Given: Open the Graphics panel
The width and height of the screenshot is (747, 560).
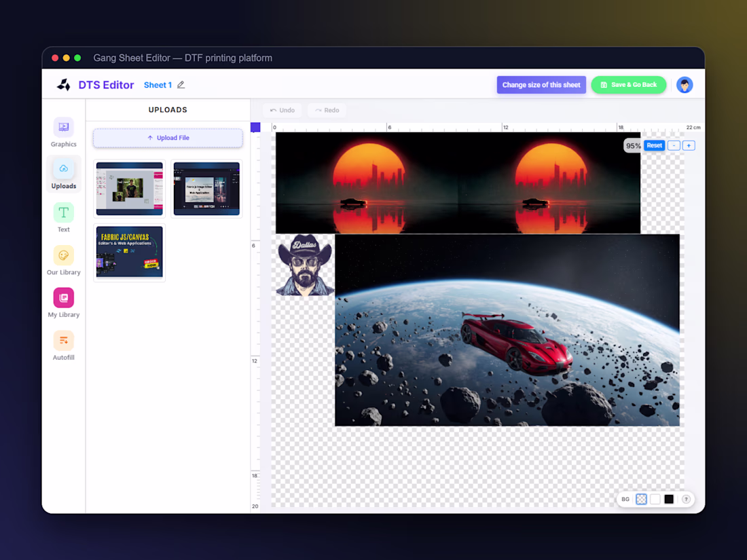Looking at the screenshot, I should coord(63,132).
